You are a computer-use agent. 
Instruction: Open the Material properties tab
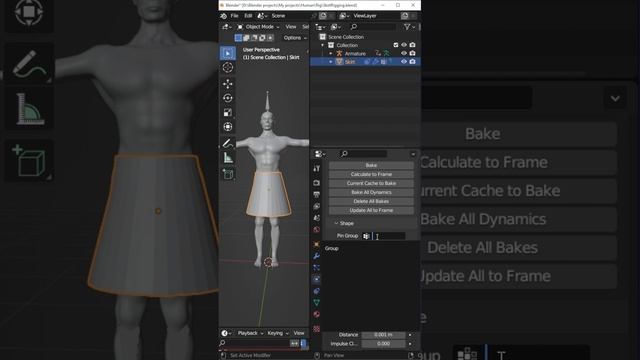pyautogui.click(x=316, y=314)
